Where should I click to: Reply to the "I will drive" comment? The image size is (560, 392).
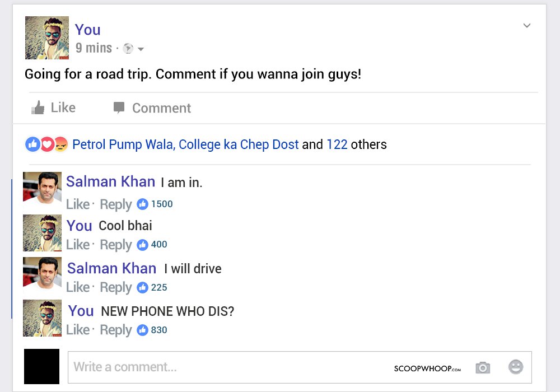(x=116, y=287)
